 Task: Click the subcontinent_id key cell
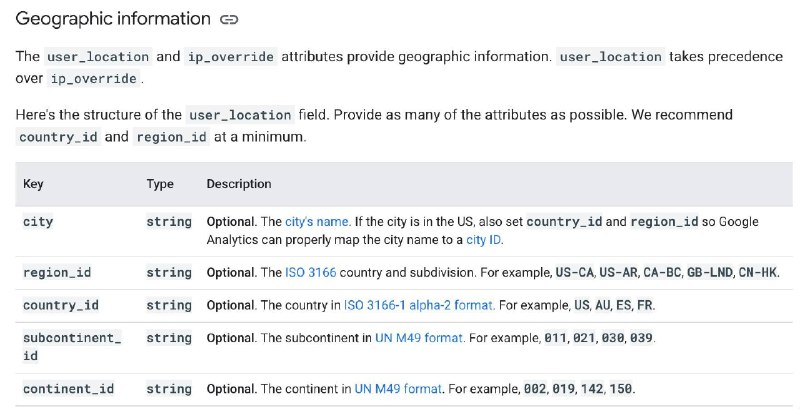point(72,347)
